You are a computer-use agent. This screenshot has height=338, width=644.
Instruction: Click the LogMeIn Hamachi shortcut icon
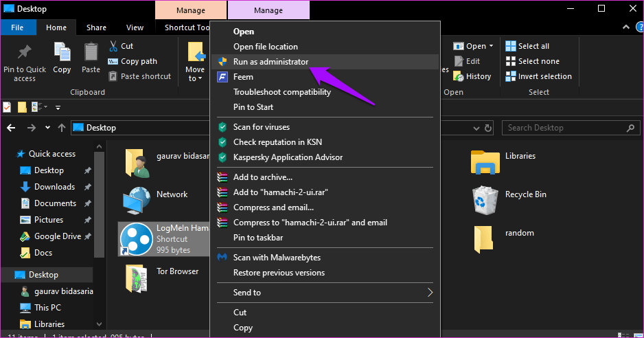click(x=137, y=239)
